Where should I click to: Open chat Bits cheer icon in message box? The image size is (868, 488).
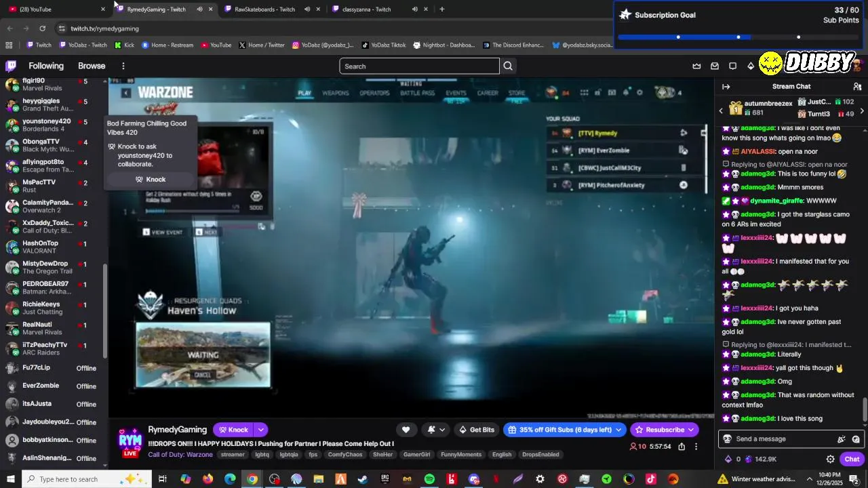pyautogui.click(x=842, y=439)
